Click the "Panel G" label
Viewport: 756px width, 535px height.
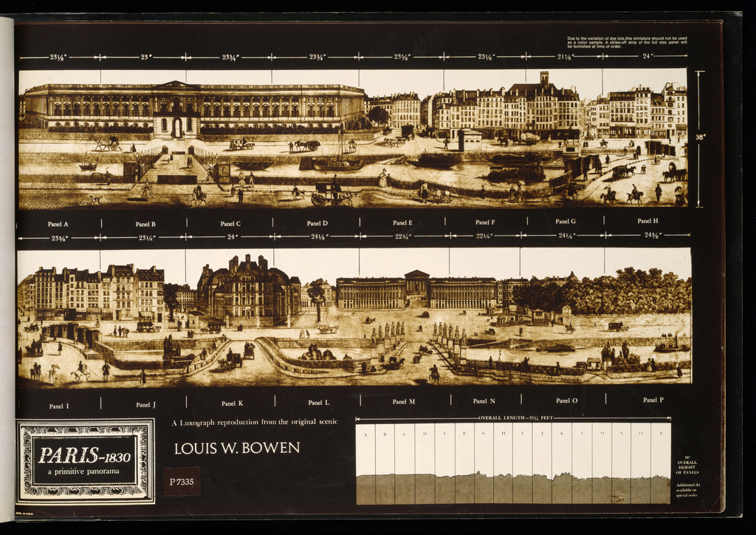pos(566,221)
